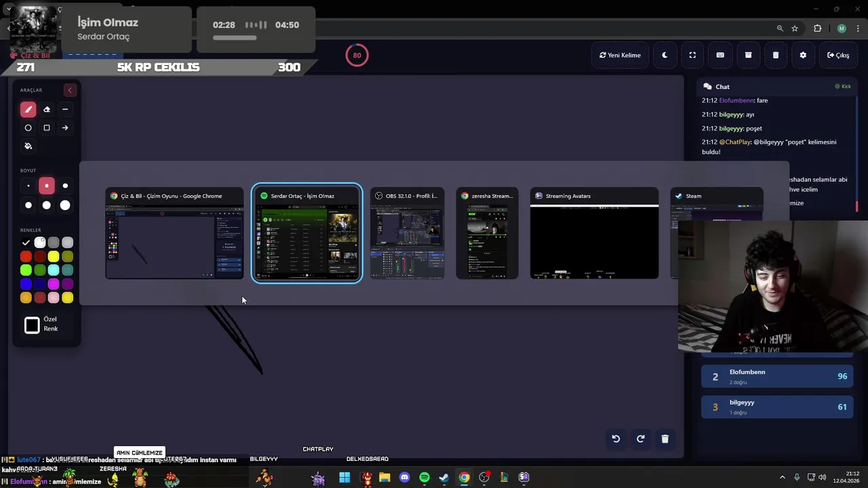Open Steam from taskbar

point(444,477)
